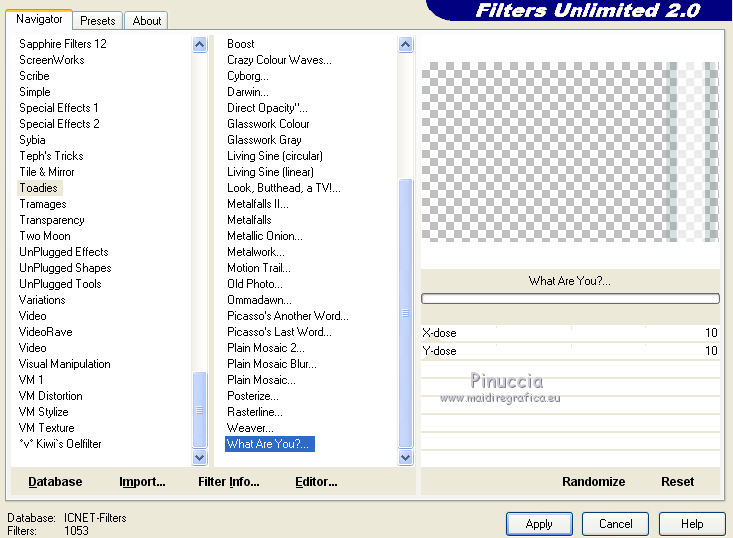
Task: Click the Database button
Action: point(55,482)
